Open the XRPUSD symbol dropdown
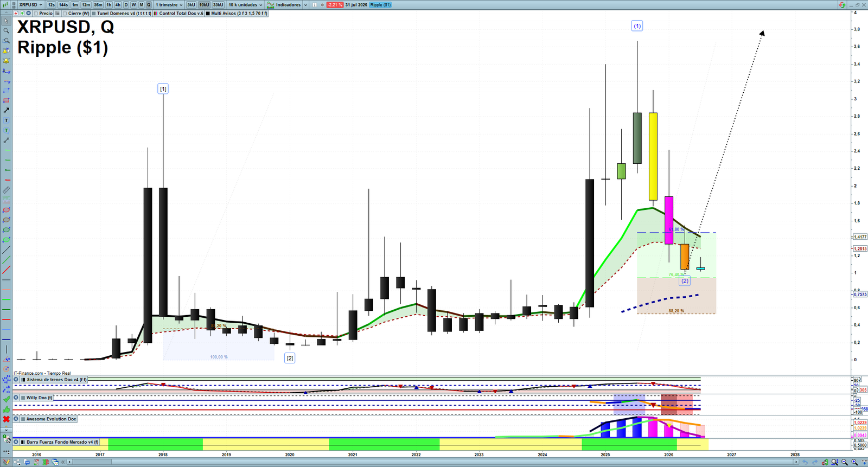The height and width of the screenshot is (467, 868). click(x=31, y=5)
